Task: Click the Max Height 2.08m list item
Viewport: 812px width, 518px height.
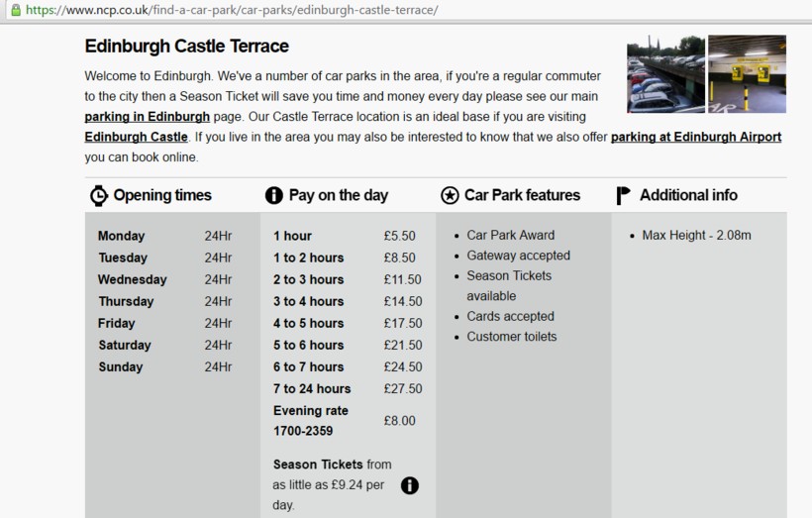Action: 696,236
